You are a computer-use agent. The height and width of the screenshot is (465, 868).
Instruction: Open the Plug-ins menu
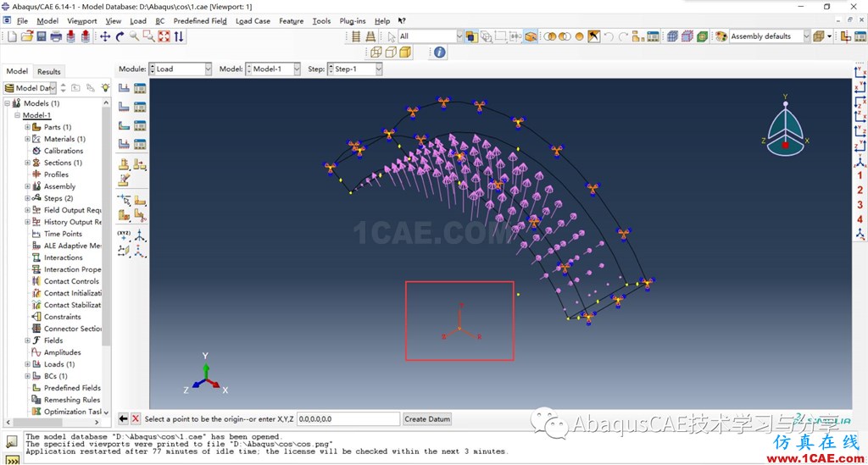(x=352, y=21)
